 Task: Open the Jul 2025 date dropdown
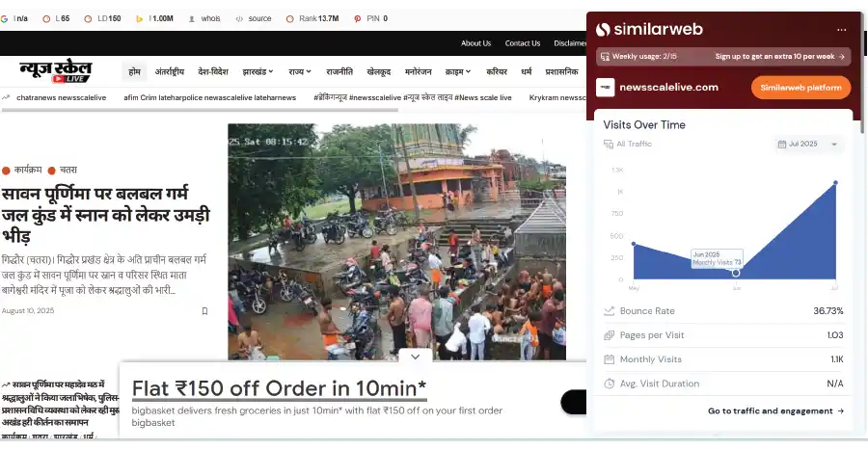coord(807,145)
